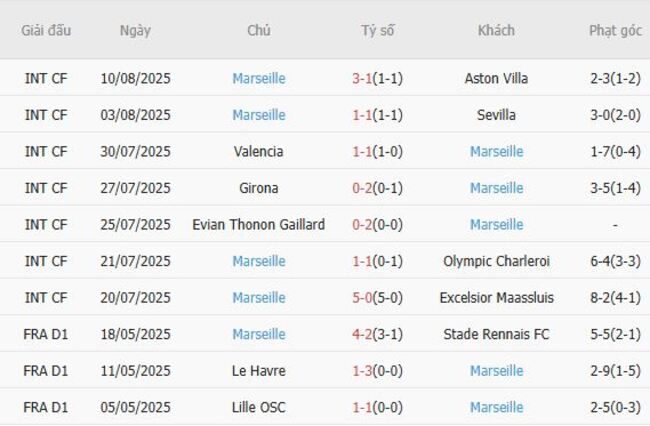Click Marseille in the Le Havre row
Image resolution: width=650 pixels, height=426 pixels.
(496, 371)
